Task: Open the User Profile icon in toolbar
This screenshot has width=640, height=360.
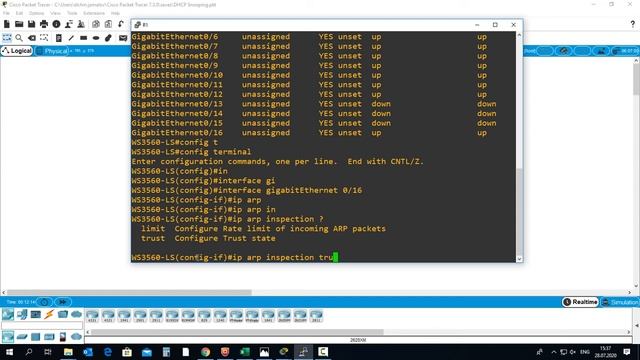Action: click(69, 24)
